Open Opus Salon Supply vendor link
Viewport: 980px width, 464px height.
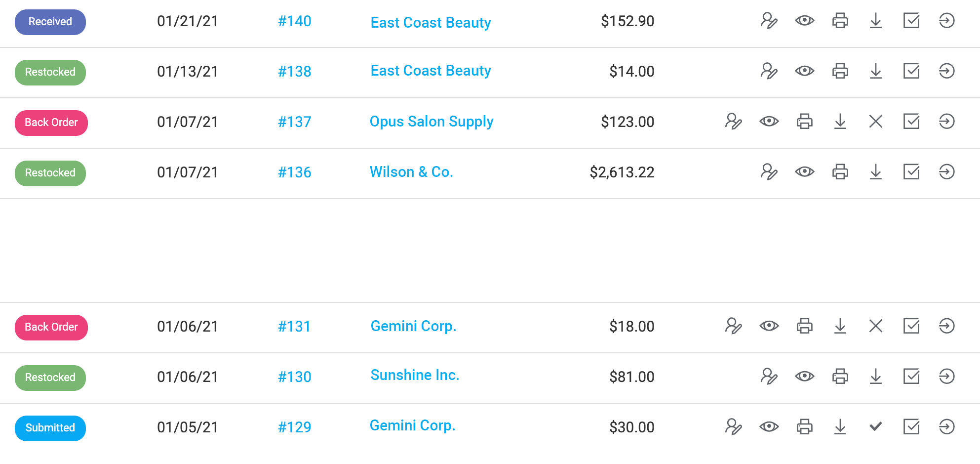coord(431,122)
